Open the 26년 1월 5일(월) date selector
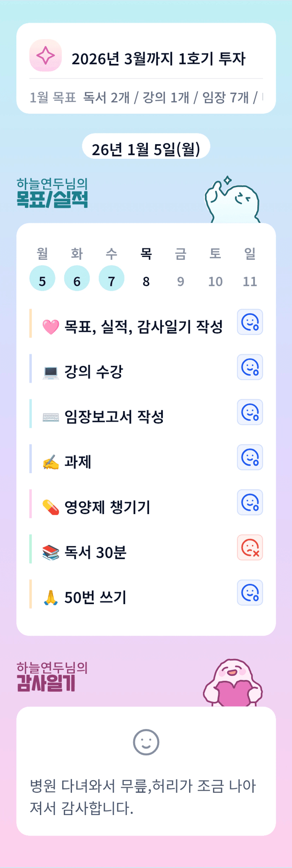This screenshot has width=292, height=868. pos(146,149)
